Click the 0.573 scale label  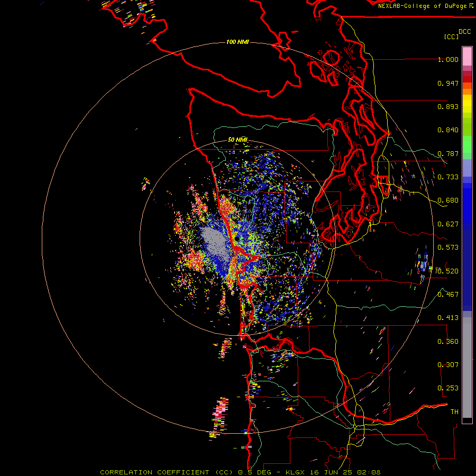(x=448, y=248)
